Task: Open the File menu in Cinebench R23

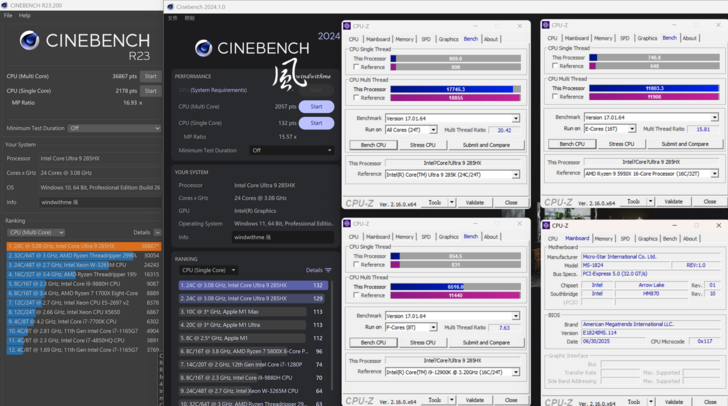Action: 8,16
